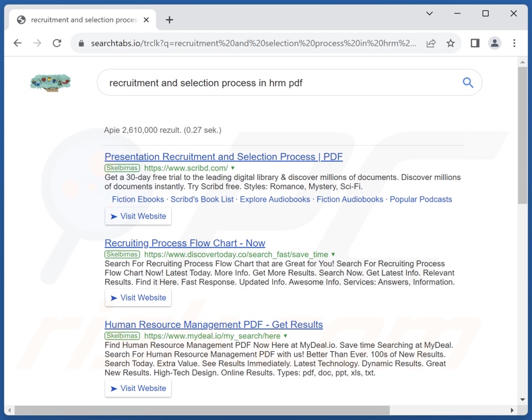This screenshot has width=532, height=420.
Task: Bookmark this page with the star icon
Action: (451, 43)
